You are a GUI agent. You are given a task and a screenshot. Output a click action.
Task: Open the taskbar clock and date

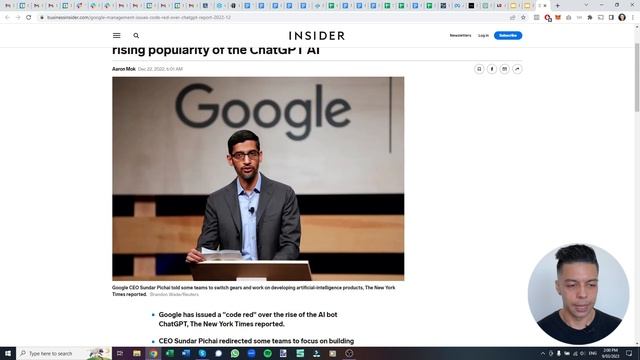click(x=611, y=353)
